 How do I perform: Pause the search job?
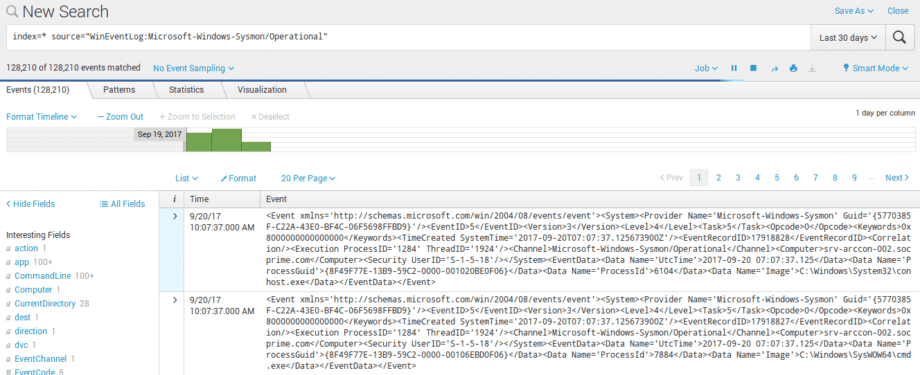pos(734,68)
